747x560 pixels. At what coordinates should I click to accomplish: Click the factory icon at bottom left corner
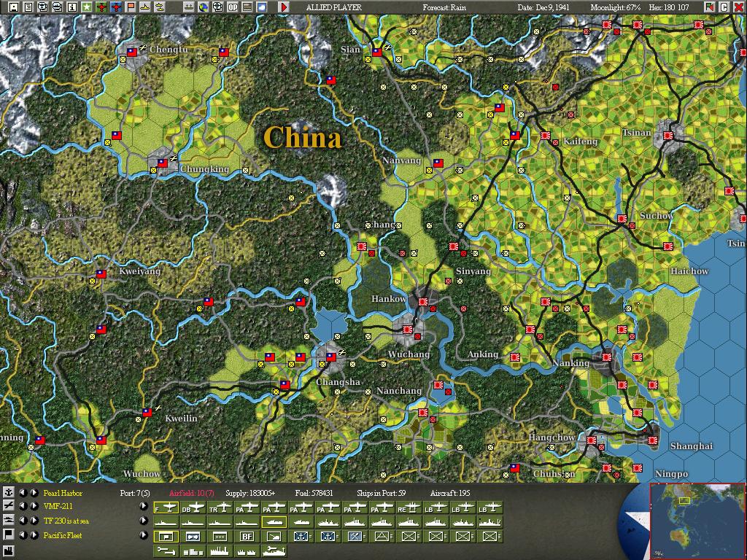click(9, 551)
